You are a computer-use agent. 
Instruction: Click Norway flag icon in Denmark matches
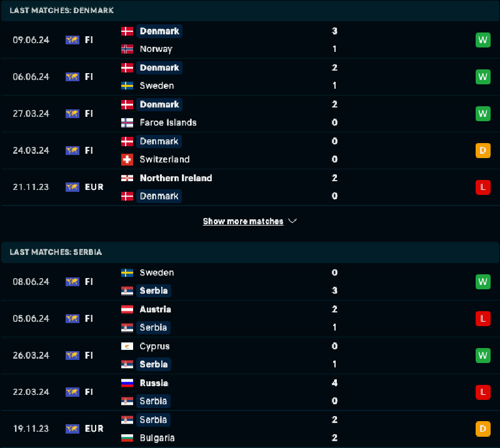pyautogui.click(x=127, y=49)
